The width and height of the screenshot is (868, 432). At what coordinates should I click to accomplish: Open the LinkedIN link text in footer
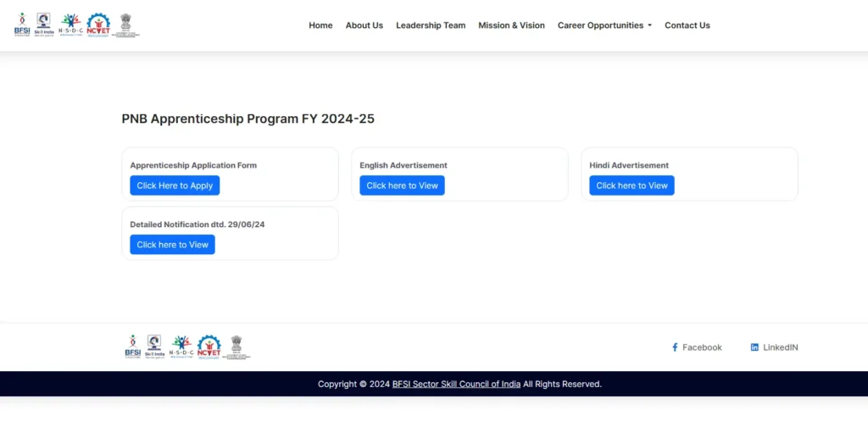tap(781, 347)
